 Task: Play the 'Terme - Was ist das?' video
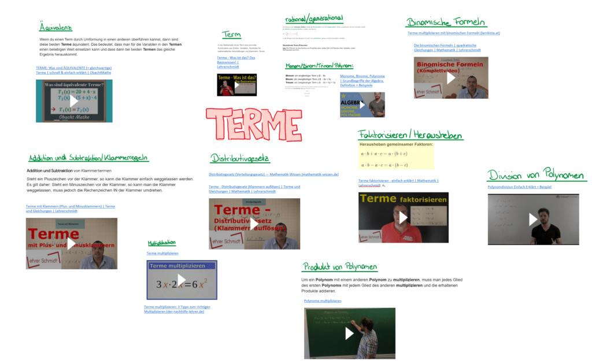(x=236, y=85)
